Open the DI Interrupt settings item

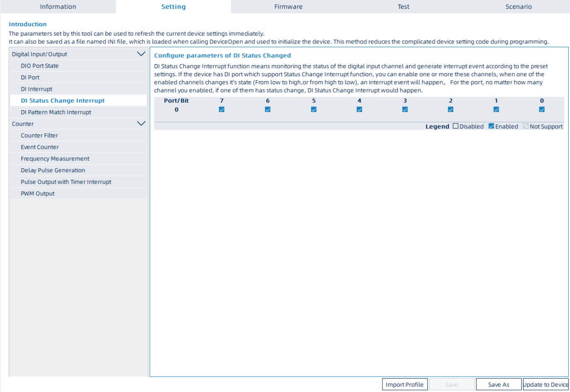pyautogui.click(x=37, y=89)
